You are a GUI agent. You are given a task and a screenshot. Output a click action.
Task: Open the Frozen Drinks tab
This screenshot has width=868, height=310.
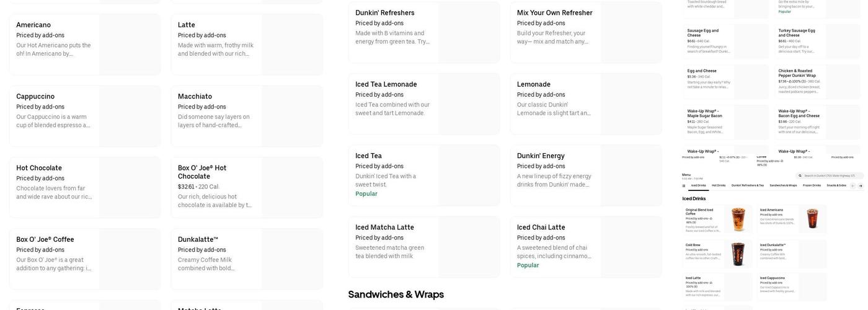coord(812,185)
